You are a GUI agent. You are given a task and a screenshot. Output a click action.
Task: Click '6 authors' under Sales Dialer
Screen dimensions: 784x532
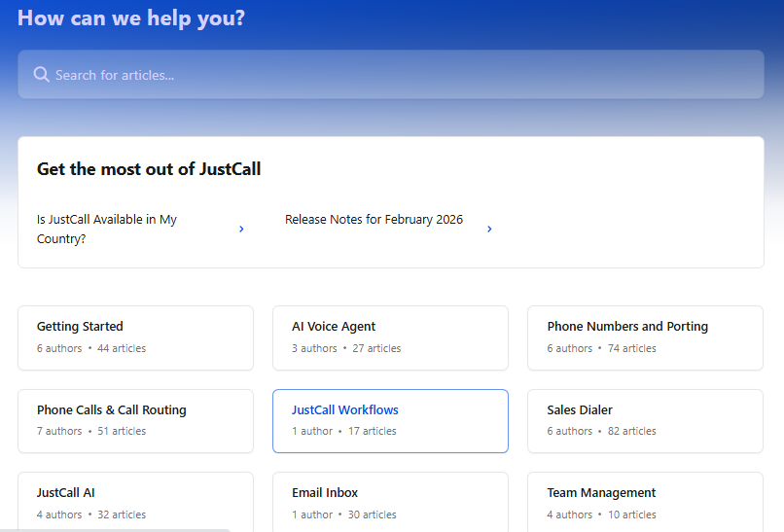tap(569, 431)
